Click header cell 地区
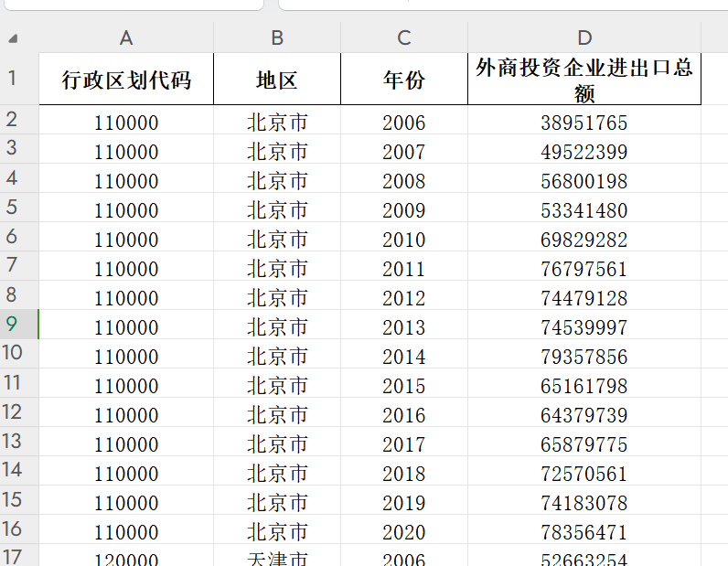 [x=277, y=79]
